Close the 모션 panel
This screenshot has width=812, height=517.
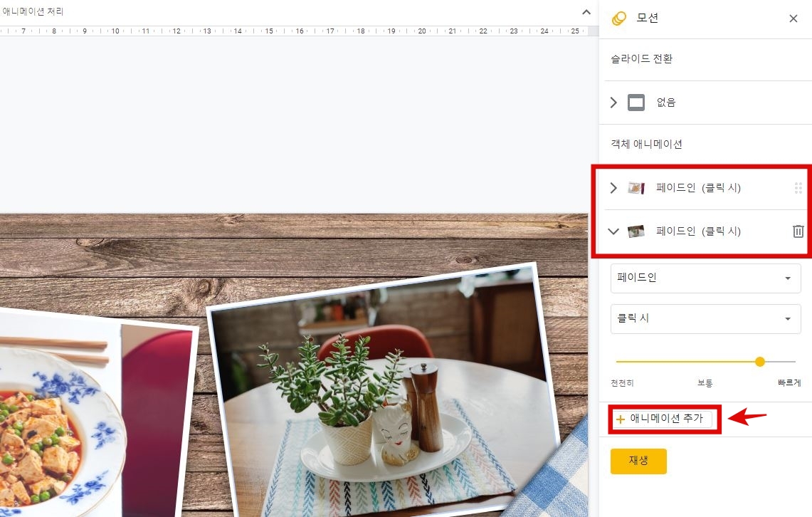(x=793, y=19)
